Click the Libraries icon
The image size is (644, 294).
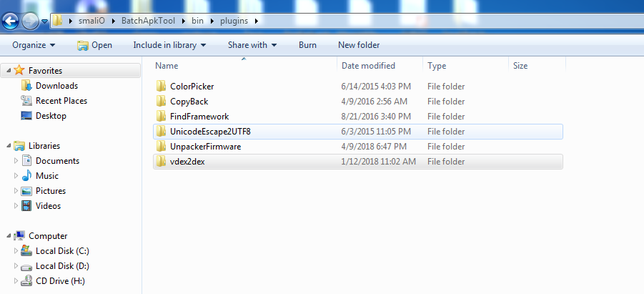[x=19, y=145]
